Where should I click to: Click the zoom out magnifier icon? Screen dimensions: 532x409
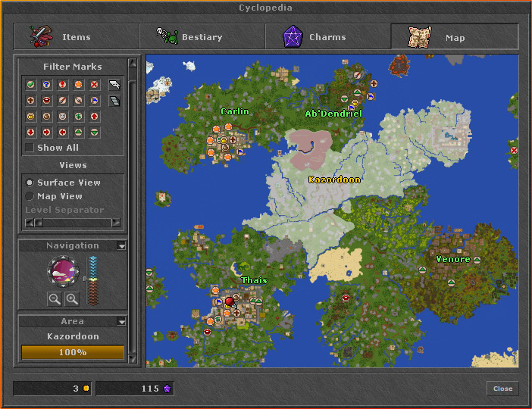55,299
